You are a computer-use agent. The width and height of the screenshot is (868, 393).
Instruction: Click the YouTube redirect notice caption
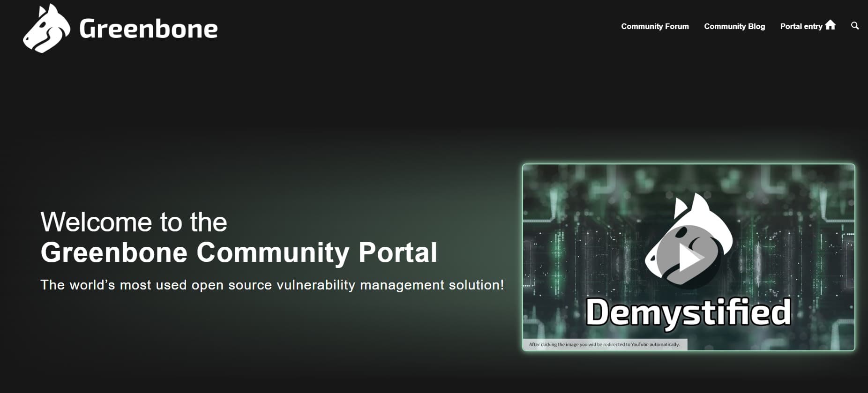(x=604, y=344)
